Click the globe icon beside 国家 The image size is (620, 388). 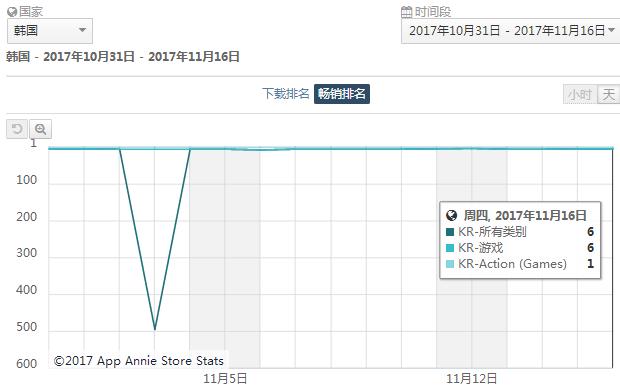(x=12, y=12)
